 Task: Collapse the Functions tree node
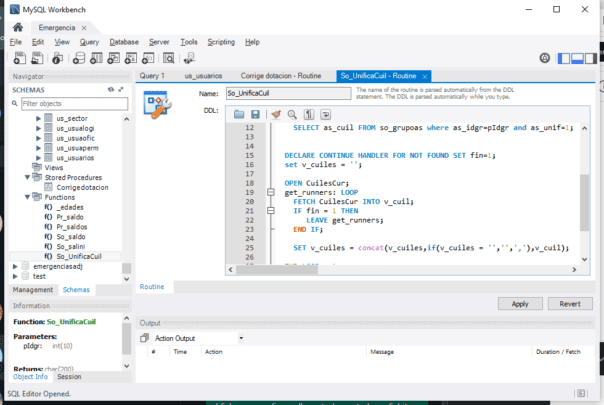click(25, 197)
